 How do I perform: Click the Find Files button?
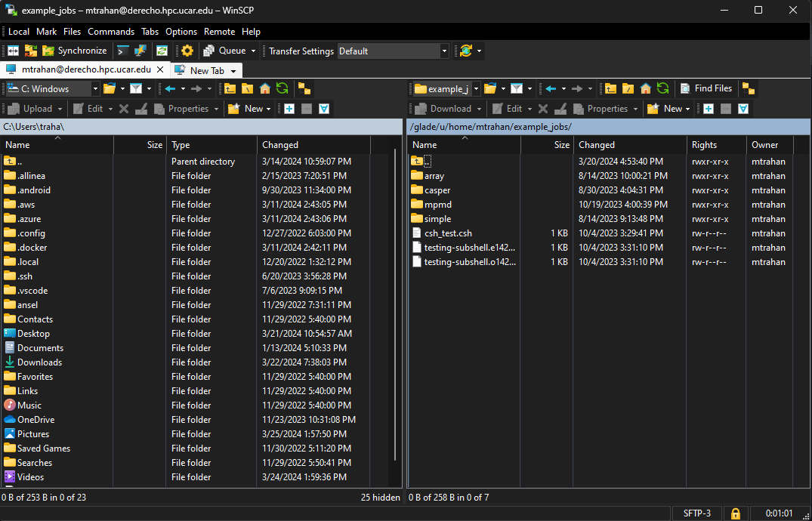coord(705,88)
